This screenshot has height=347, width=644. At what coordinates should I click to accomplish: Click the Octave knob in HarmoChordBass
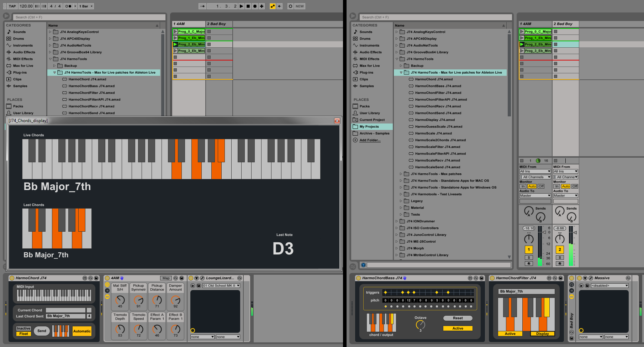click(x=420, y=325)
